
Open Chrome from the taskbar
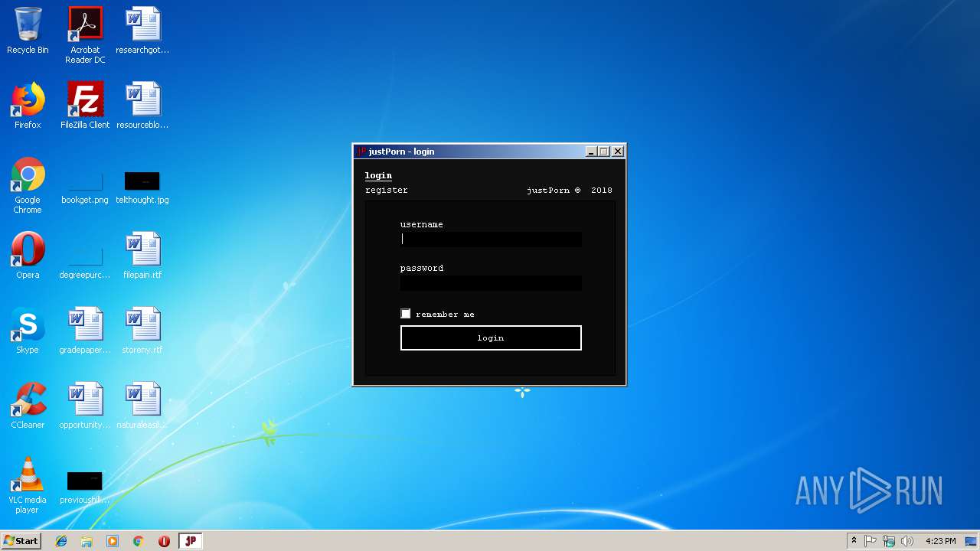click(x=139, y=541)
